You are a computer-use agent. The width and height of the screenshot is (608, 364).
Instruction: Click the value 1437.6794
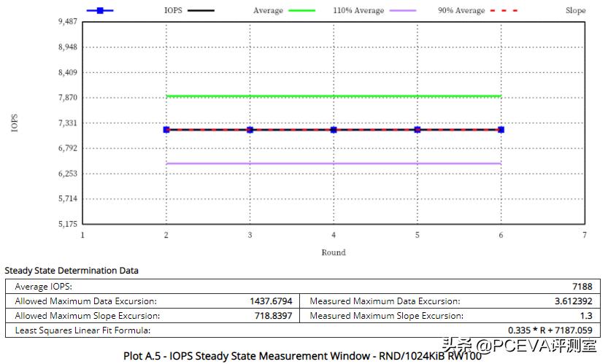[271, 301]
